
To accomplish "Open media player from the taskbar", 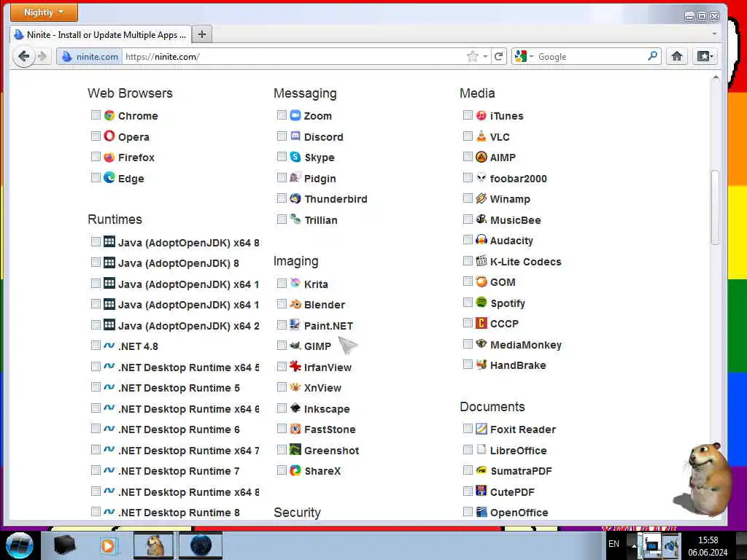I will tap(108, 545).
